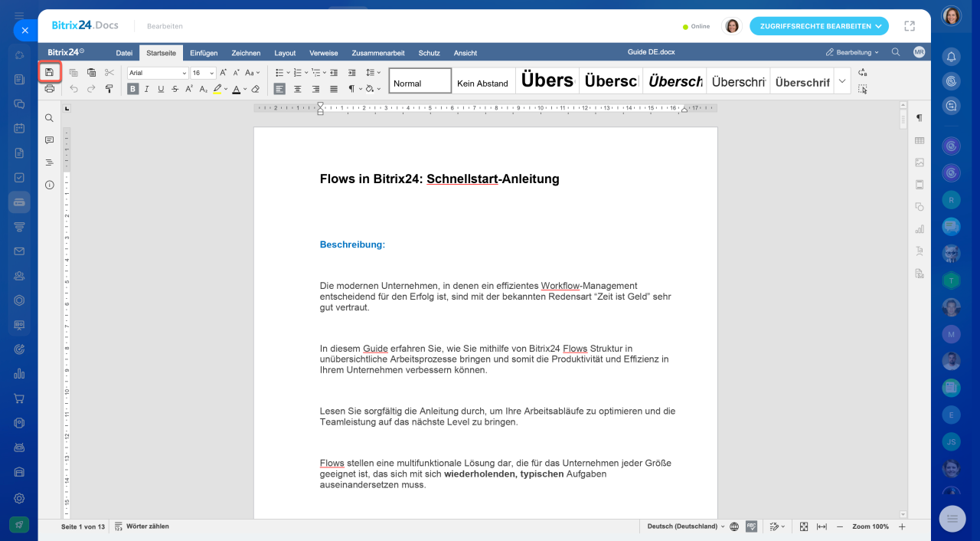
Task: Open table settings in right sidebar
Action: click(920, 140)
